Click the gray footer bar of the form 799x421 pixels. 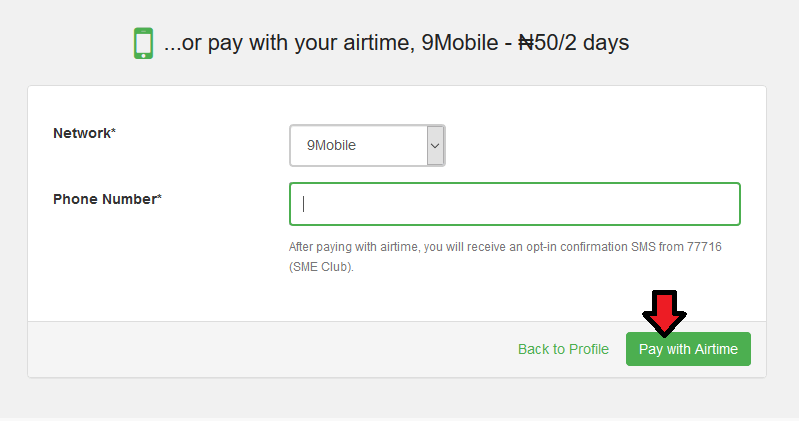tap(255, 350)
